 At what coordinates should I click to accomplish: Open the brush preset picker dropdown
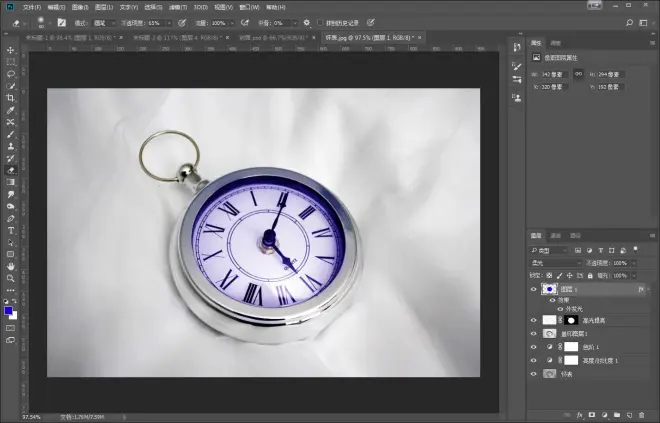coord(49,23)
